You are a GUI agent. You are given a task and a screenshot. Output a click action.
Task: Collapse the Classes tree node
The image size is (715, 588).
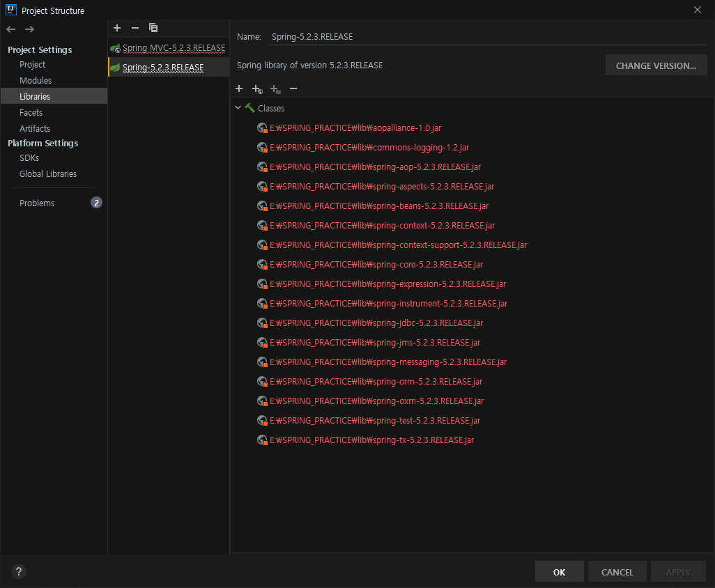pyautogui.click(x=238, y=108)
